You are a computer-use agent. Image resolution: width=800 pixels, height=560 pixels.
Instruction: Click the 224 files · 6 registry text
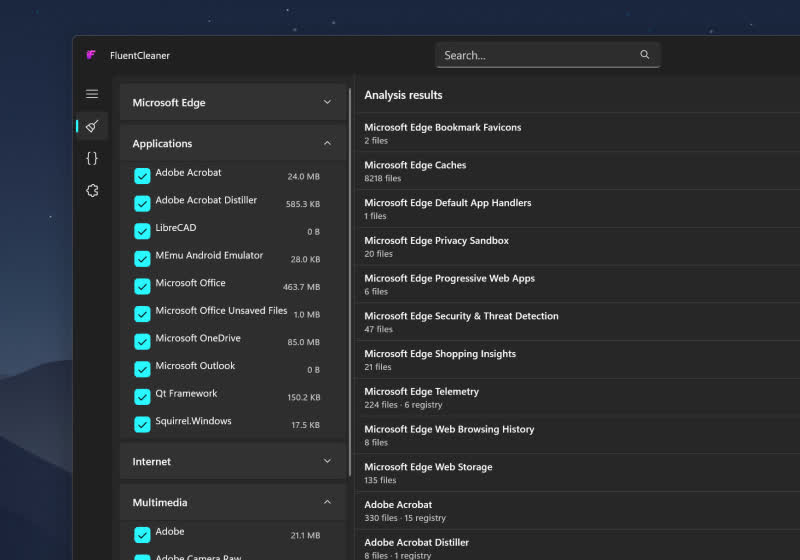click(403, 404)
